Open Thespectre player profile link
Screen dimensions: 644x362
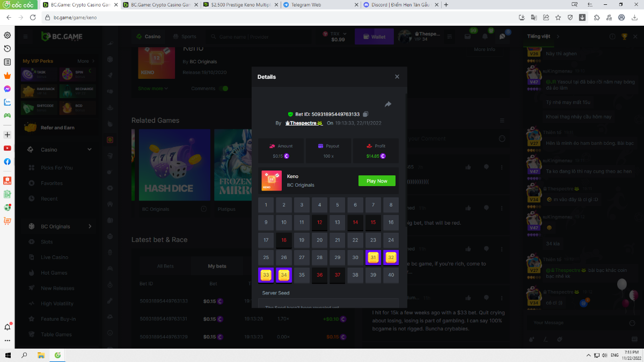click(x=304, y=123)
